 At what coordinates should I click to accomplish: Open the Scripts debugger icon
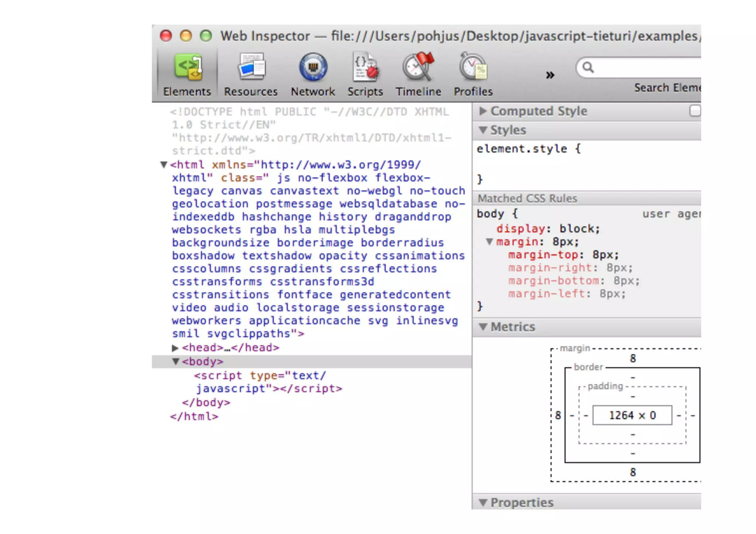[365, 68]
